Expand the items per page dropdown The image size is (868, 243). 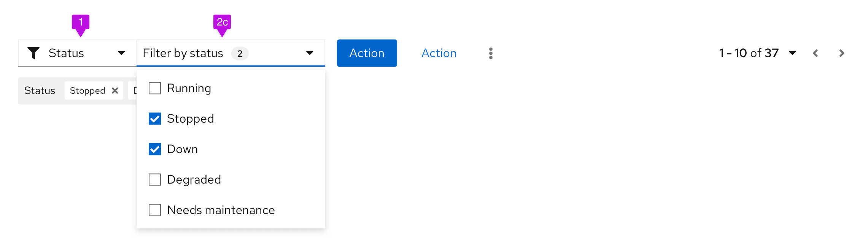tap(792, 53)
